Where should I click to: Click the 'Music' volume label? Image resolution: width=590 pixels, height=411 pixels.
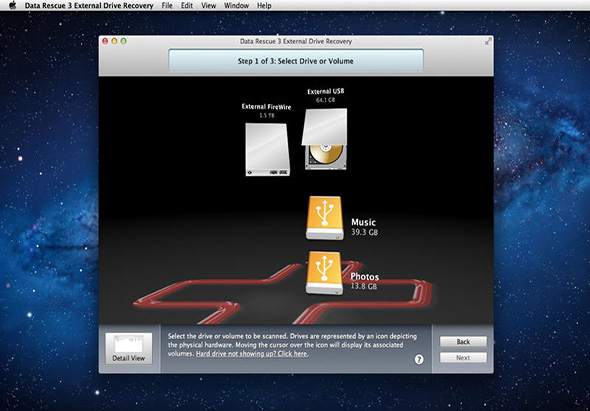click(x=363, y=222)
